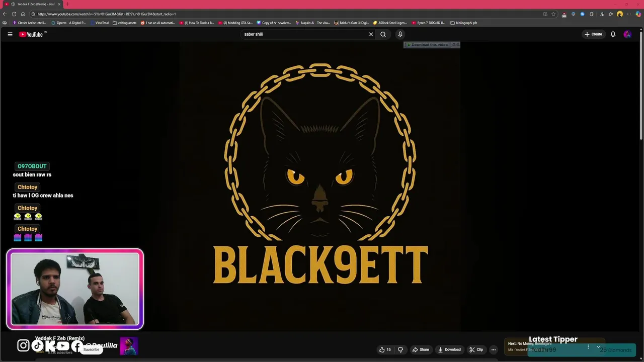Open the 'Copy of hr-newslett...' bookmark
This screenshot has width=644, height=362.
274,23
